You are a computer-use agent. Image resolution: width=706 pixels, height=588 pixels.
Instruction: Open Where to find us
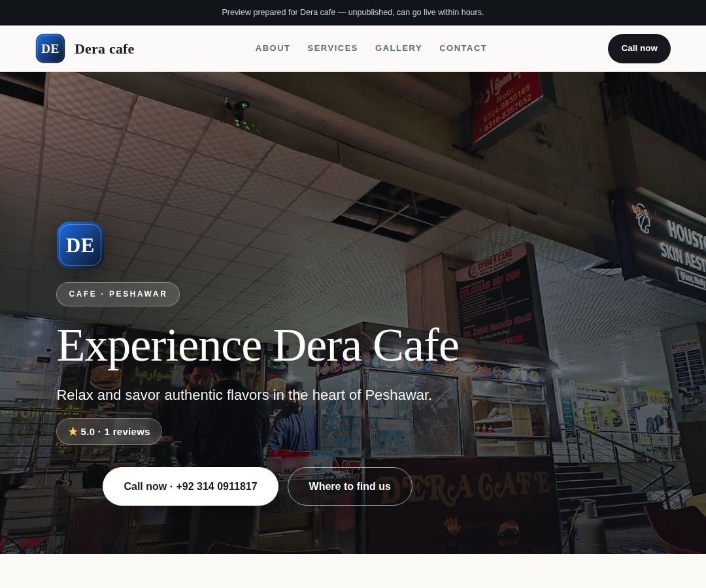[x=350, y=486]
